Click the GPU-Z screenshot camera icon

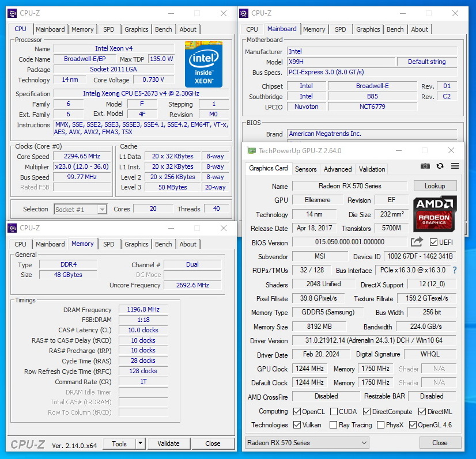(425, 166)
